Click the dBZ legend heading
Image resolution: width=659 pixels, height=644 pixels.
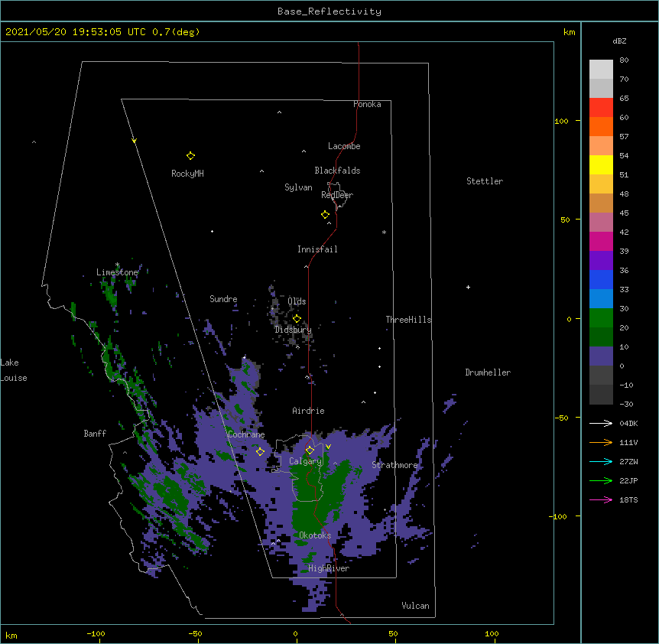pyautogui.click(x=619, y=41)
